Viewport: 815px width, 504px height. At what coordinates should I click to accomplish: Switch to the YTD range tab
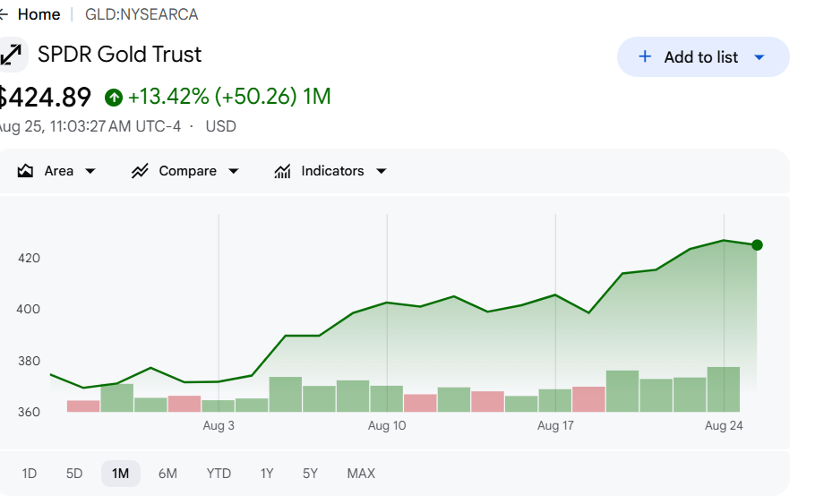point(219,474)
